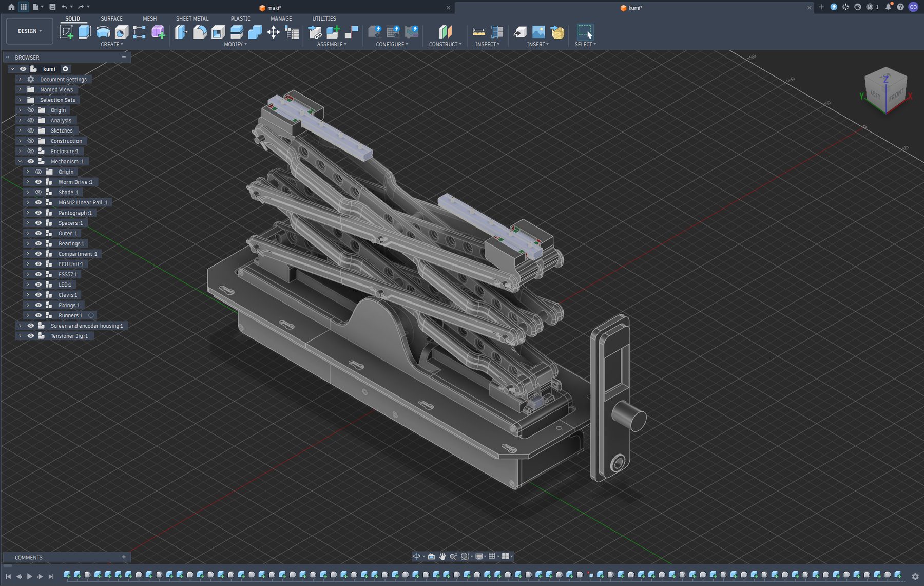The image size is (924, 586).
Task: Collapse the BROWSER panel minus button
Action: coord(124,57)
